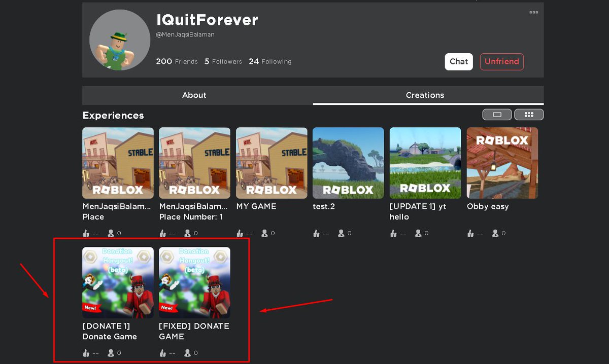609x364 pixels.
Task: Click the player icon under [FIXED] DONATE GAME
Action: click(187, 353)
